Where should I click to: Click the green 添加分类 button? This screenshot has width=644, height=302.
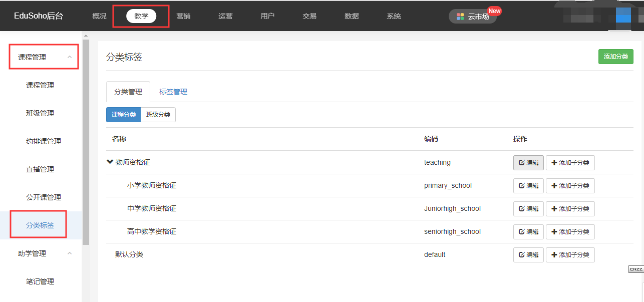pos(615,57)
